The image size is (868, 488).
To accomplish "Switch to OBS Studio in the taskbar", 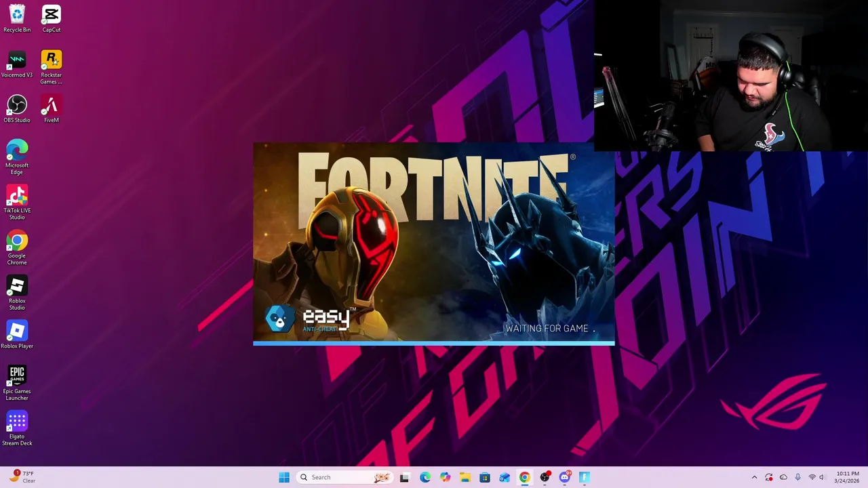I will [x=545, y=477].
